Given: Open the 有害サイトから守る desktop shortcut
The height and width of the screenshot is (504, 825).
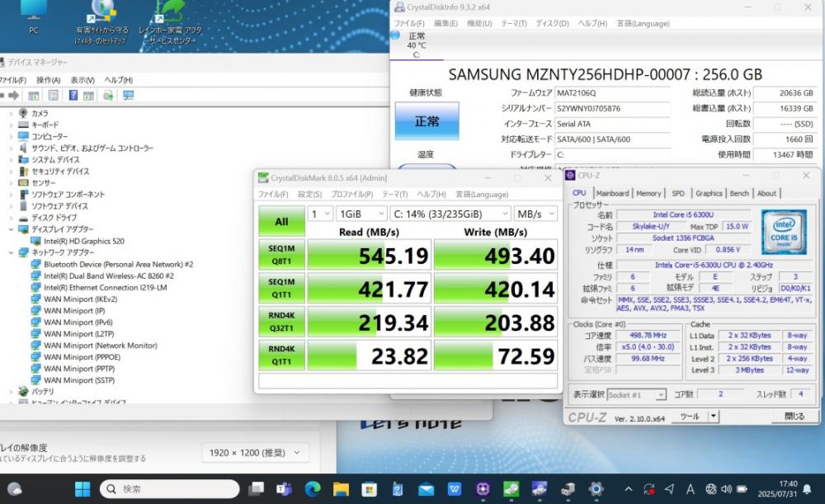Looking at the screenshot, I should click(101, 23).
